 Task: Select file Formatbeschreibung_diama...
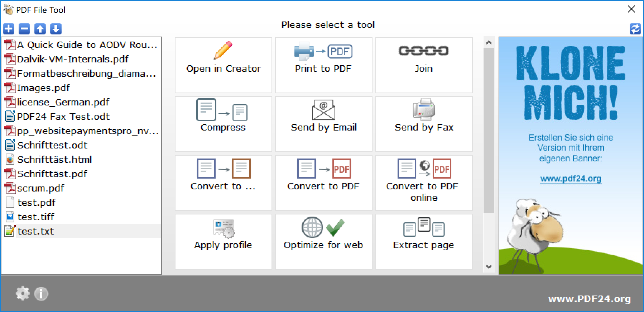tap(87, 74)
